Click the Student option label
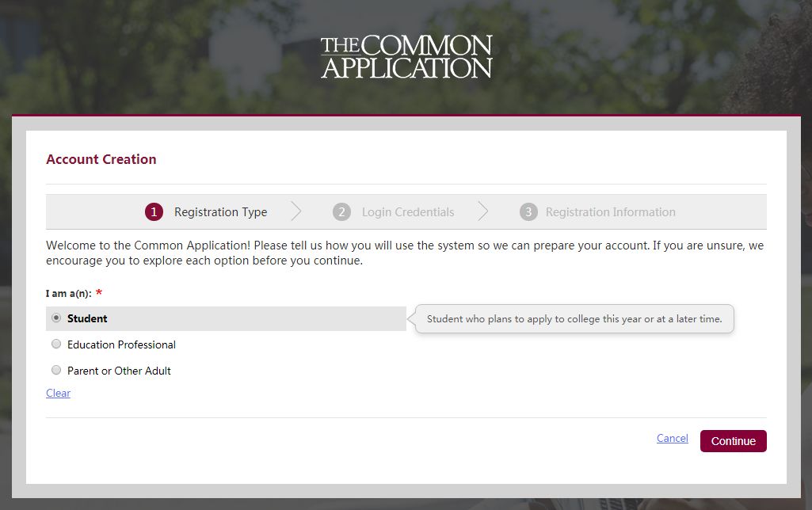812x510 pixels. tap(87, 318)
